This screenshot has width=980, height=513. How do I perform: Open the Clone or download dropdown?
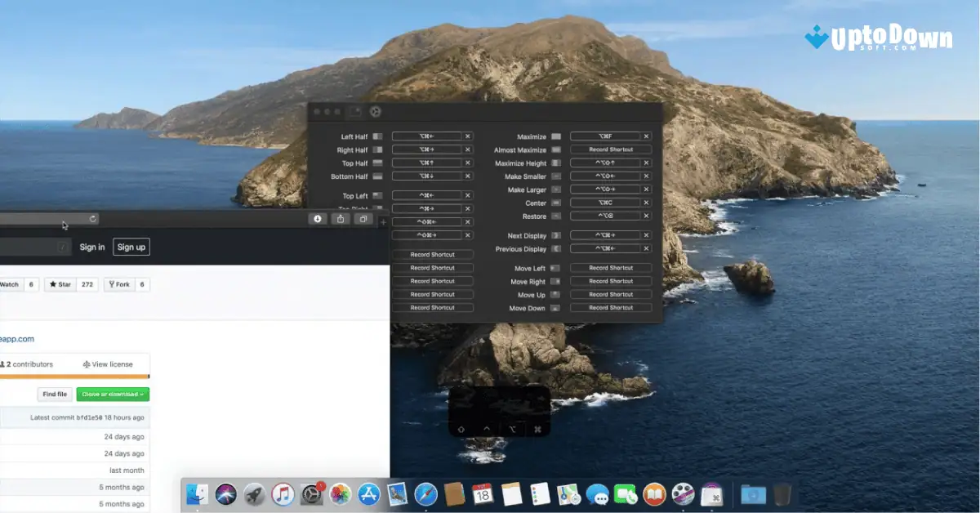[112, 394]
